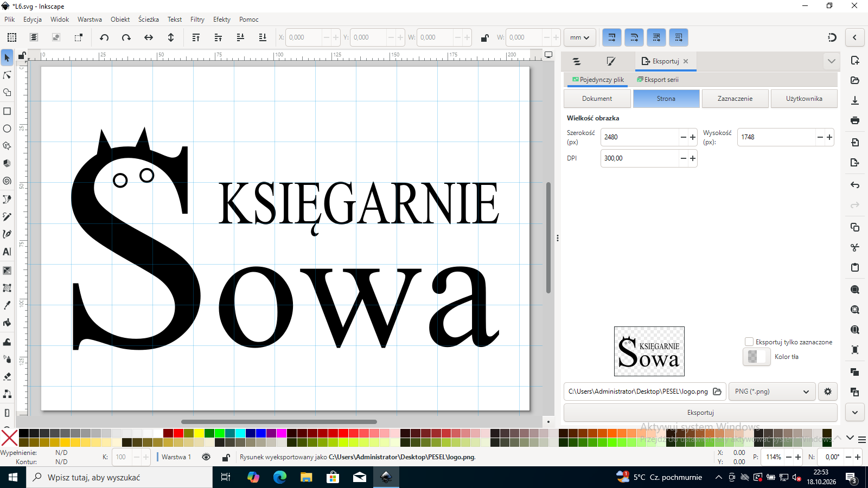Select the Pojedynczy plik tab
Viewport: 868px width, 488px height.
click(x=598, y=80)
